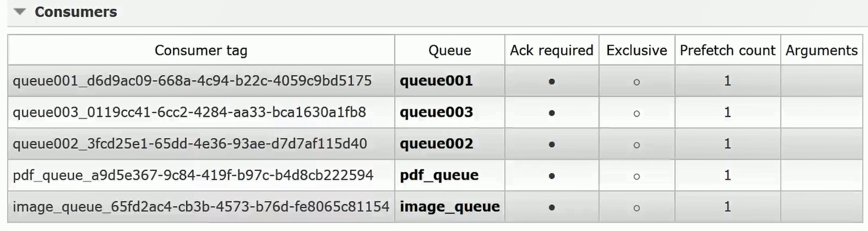Screen dimensions: 868x231
Task: Select the pdf_queue_a9d5e367 consumer tag text
Action: coord(193,175)
